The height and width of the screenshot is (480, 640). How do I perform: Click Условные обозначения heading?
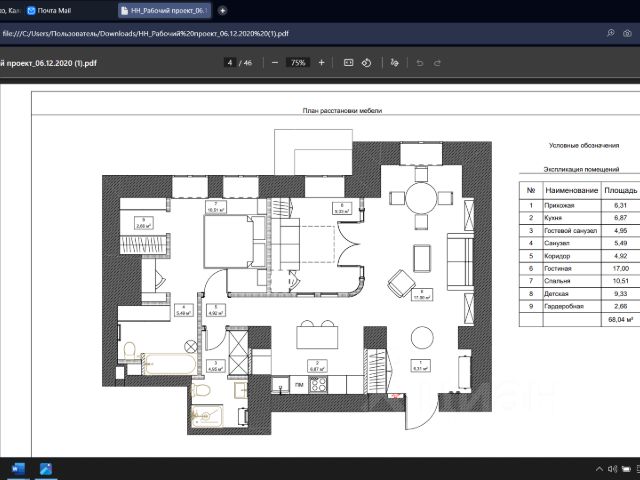click(584, 145)
